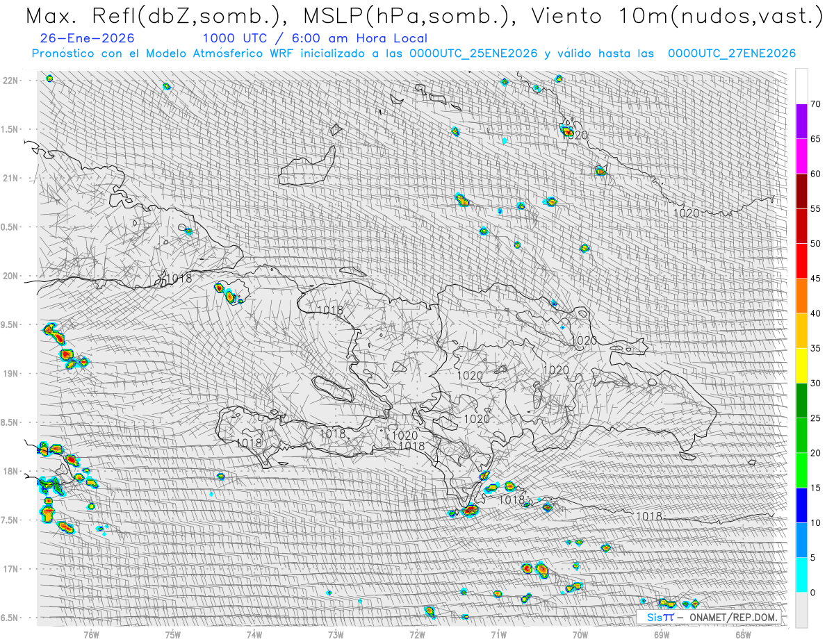Click the '18N' latitude axis label
This screenshot has width=834, height=644.
11,471
